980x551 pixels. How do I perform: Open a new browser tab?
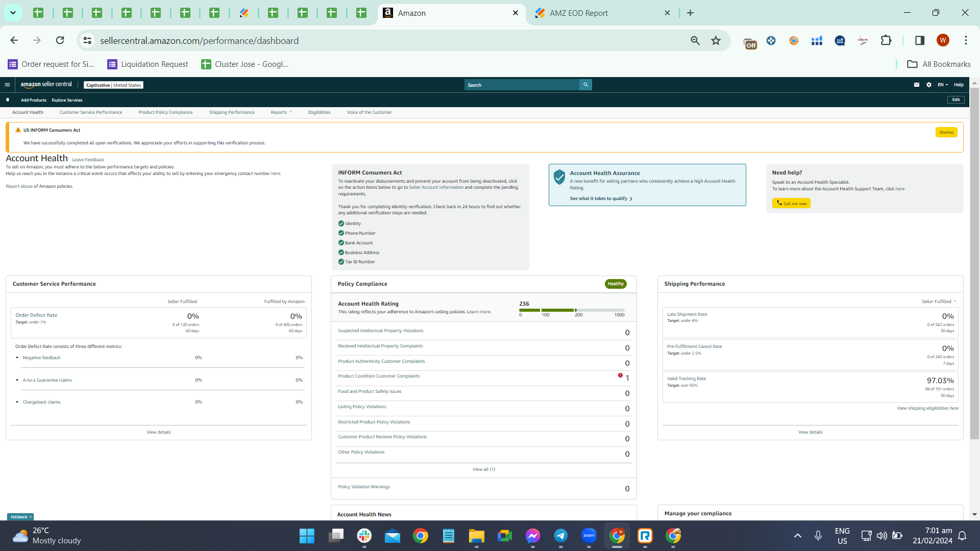691,13
